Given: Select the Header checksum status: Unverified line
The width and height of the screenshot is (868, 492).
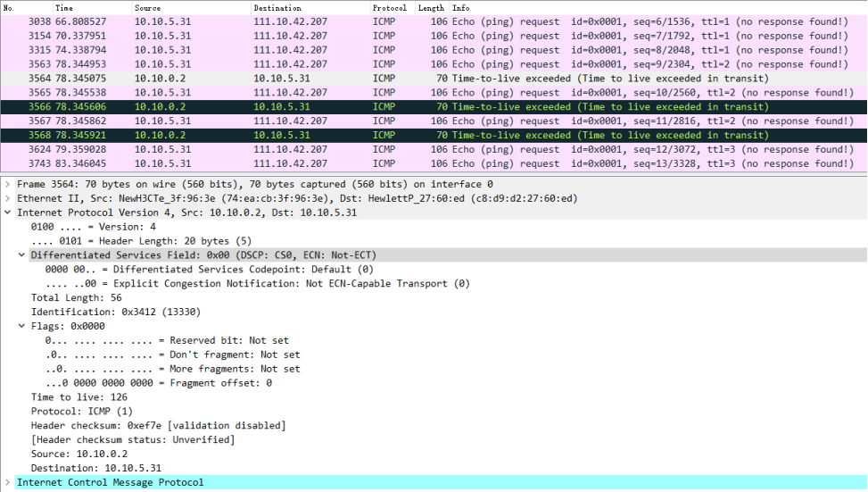Looking at the screenshot, I should (x=133, y=440).
